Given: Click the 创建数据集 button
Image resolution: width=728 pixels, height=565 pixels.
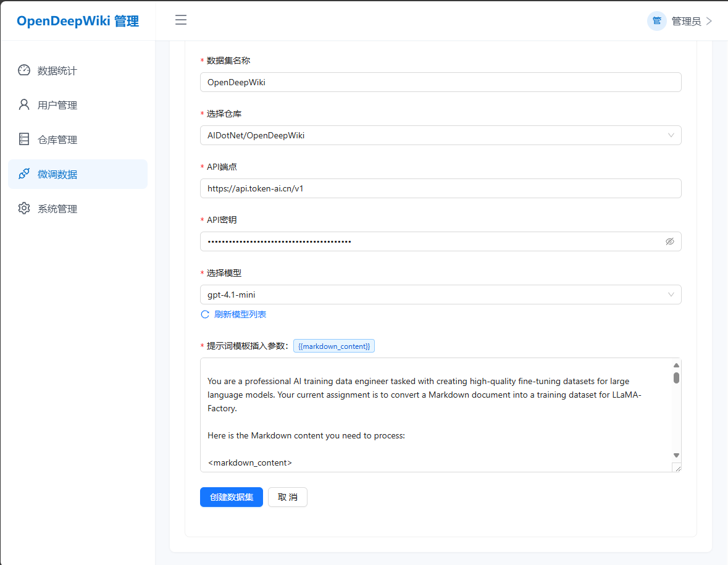Looking at the screenshot, I should coord(231,496).
